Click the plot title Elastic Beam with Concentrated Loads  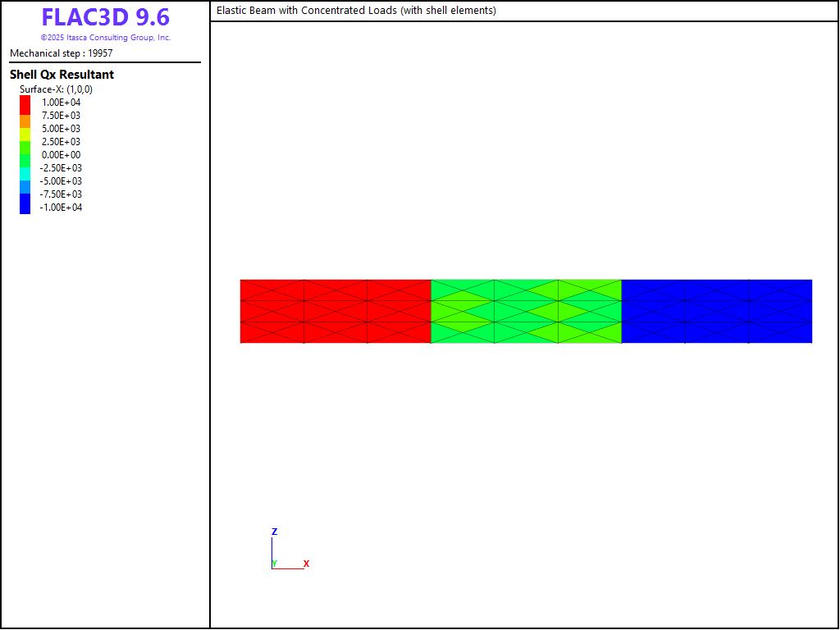(356, 11)
